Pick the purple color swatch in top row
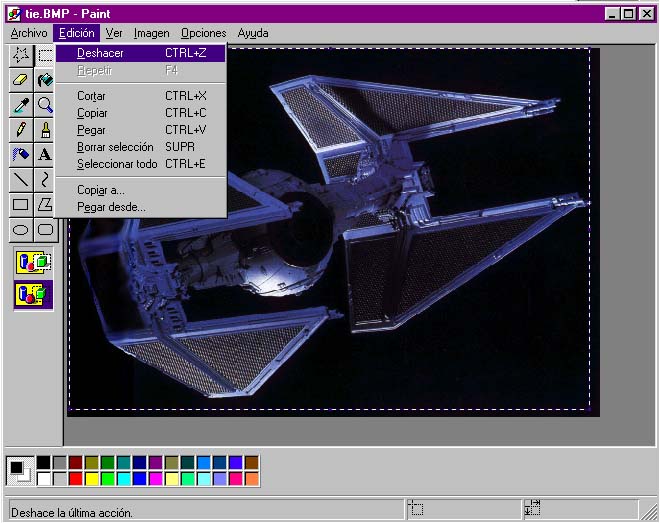660x523 pixels. (155, 463)
